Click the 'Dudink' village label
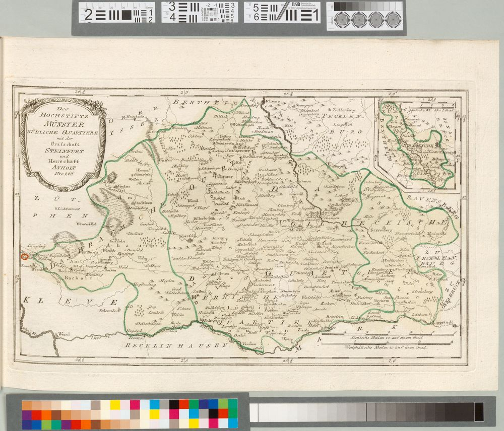 pos(135,234)
